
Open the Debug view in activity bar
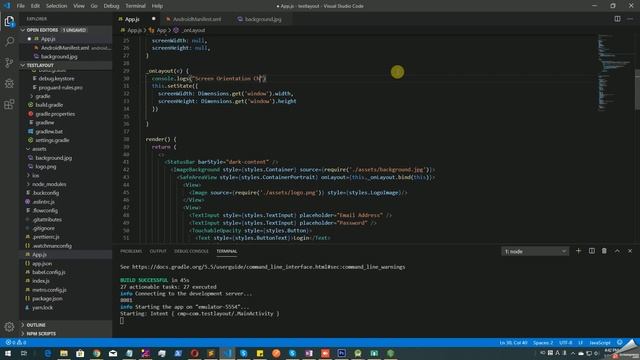[x=9, y=83]
